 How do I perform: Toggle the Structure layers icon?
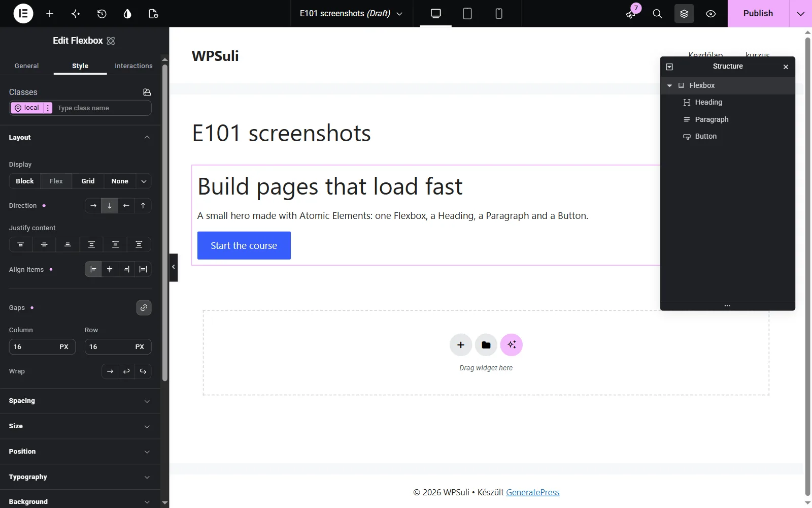coord(684,14)
